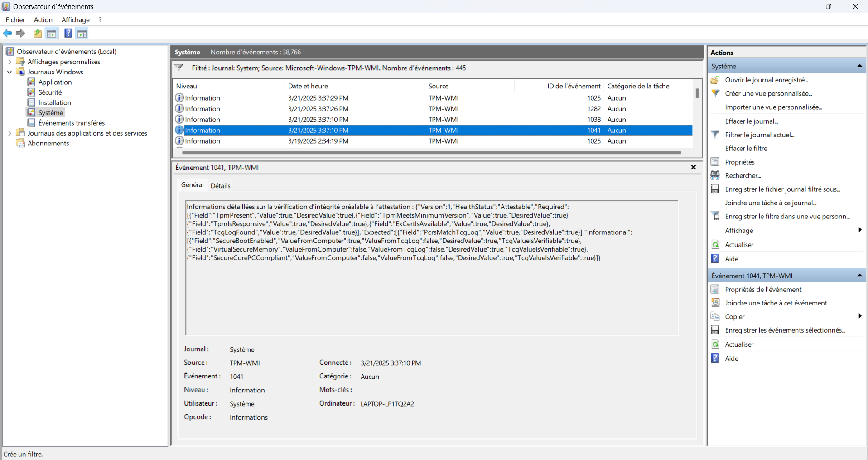Collapse the Journaux Windows tree node
Screen dimensions: 868x460
pos(10,72)
